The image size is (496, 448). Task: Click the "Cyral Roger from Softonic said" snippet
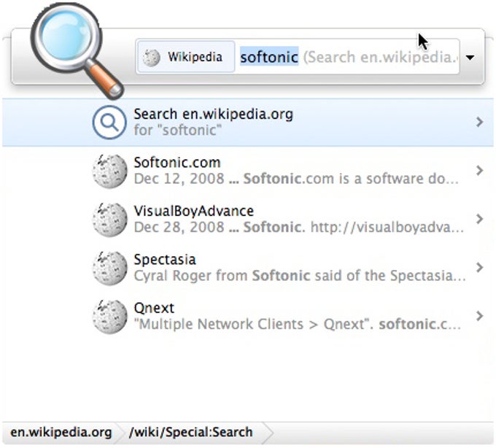tap(299, 276)
